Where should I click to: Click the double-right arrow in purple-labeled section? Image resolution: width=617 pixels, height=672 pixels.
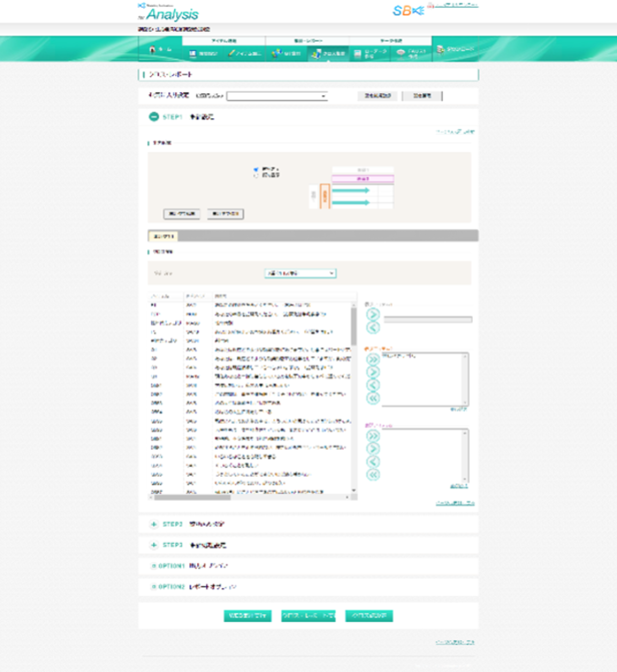click(373, 436)
